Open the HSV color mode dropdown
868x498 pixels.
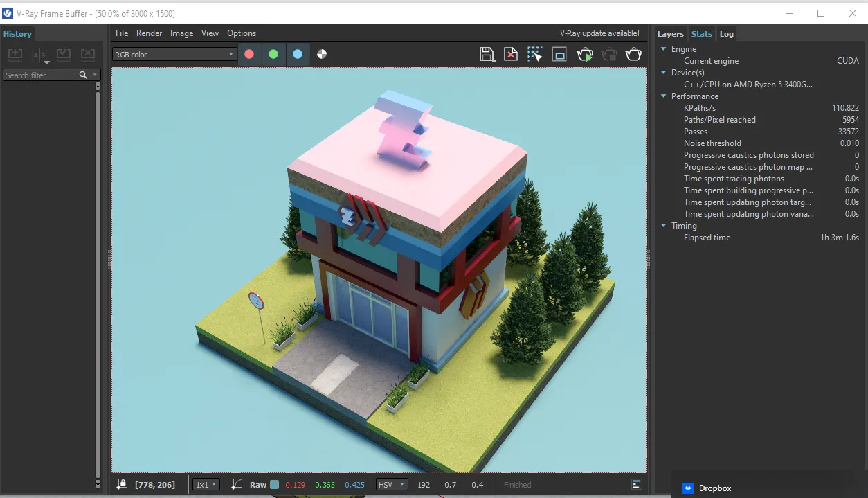(392, 485)
